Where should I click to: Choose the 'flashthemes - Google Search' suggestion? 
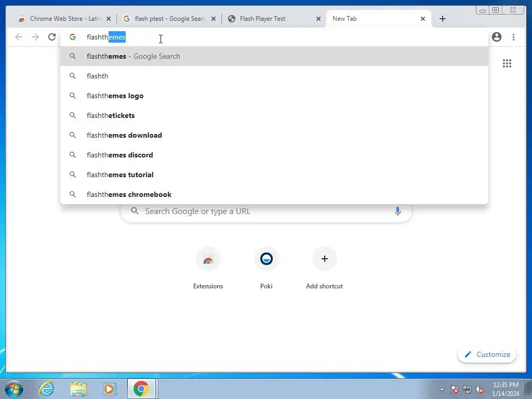tap(274, 56)
